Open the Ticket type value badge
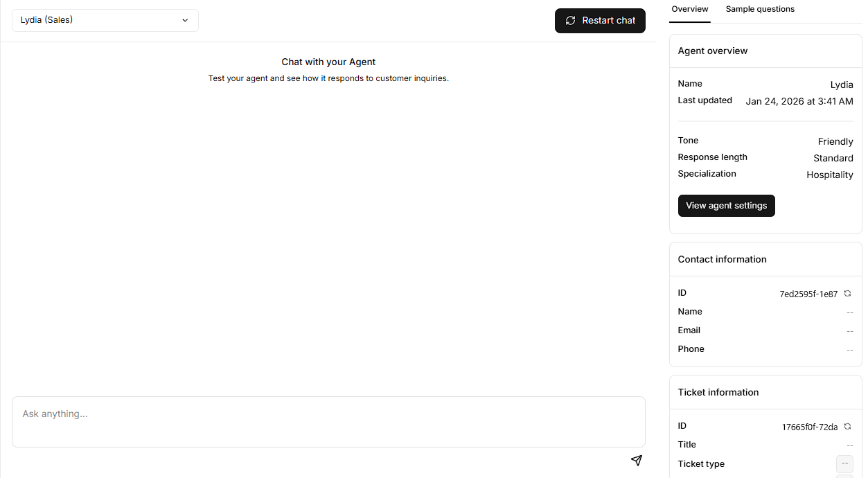 (844, 463)
